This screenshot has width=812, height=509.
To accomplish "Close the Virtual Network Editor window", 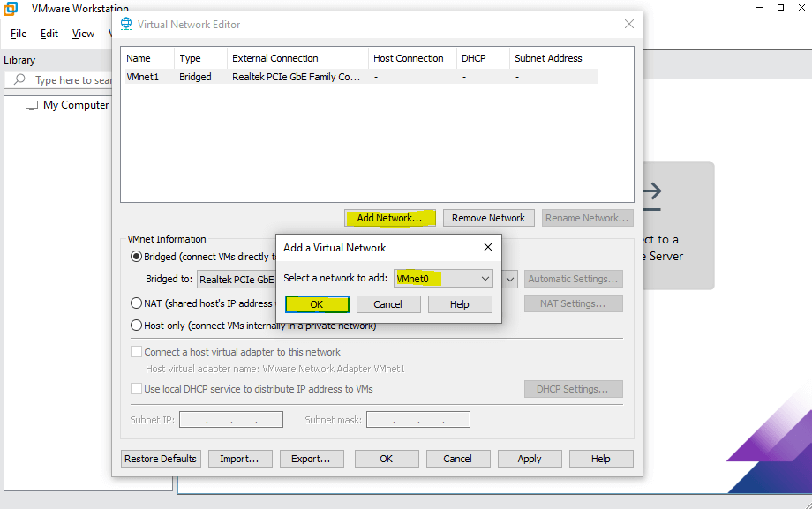I will (629, 24).
